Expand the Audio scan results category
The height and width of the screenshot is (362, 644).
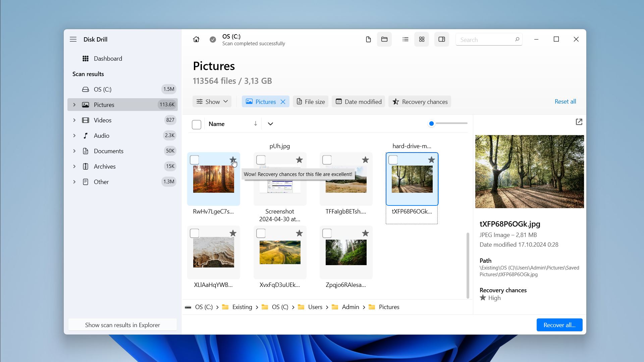coord(74,135)
